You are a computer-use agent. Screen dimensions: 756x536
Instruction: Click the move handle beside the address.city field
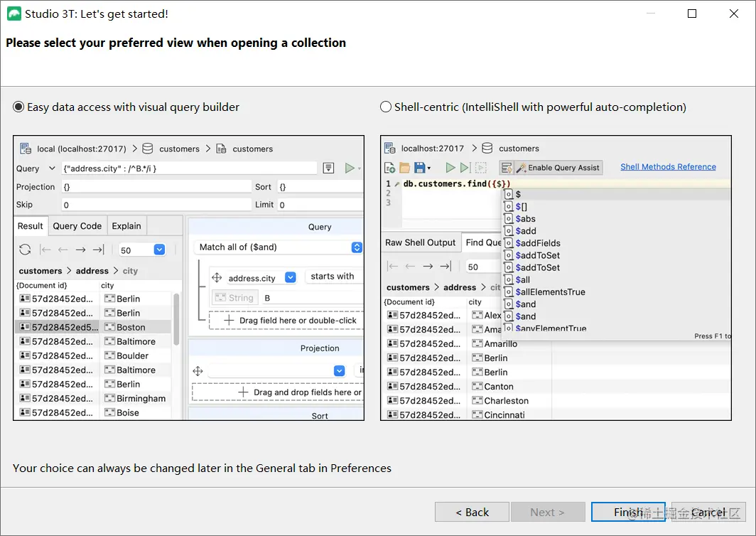click(217, 278)
